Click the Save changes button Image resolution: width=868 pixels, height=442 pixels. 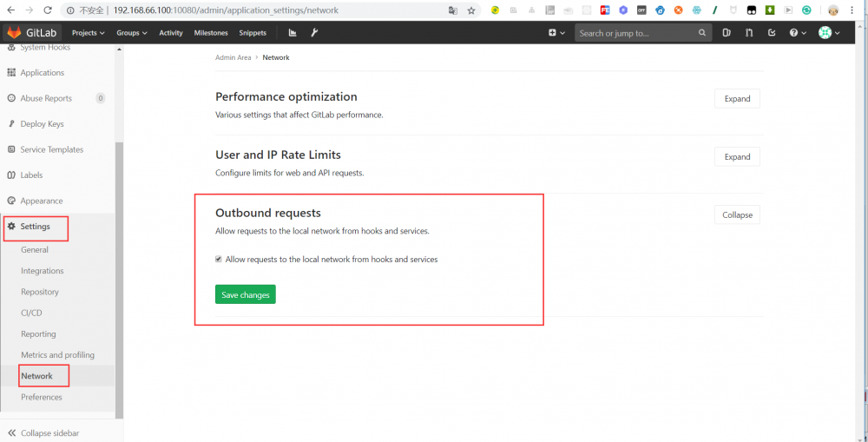click(246, 294)
